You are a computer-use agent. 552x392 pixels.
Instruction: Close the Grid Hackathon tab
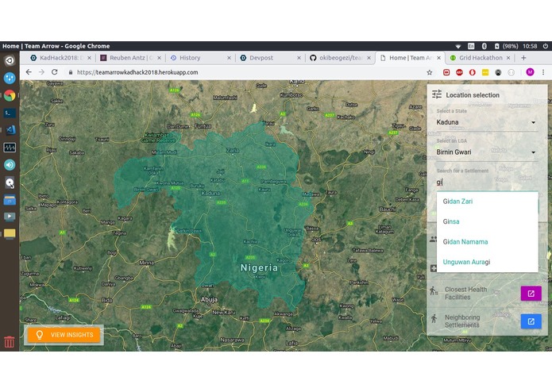pos(508,58)
